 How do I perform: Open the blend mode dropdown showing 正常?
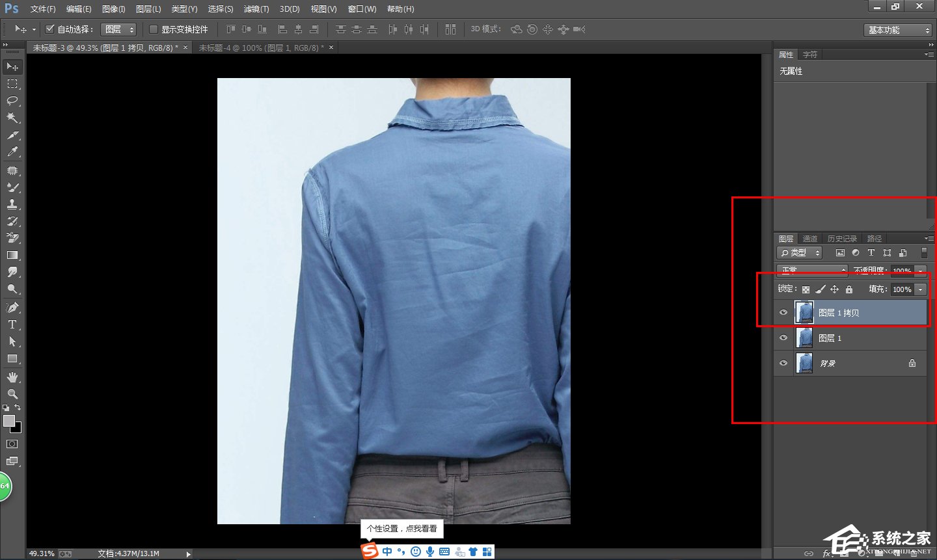point(811,271)
